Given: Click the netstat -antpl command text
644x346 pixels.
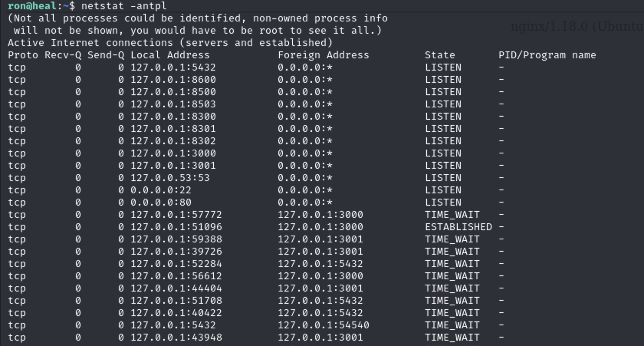Looking at the screenshot, I should click(x=124, y=6).
